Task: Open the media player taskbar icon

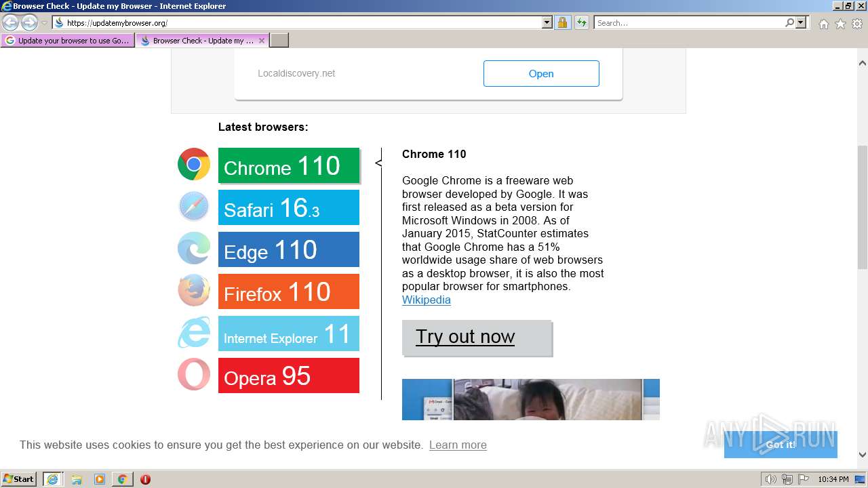Action: tap(100, 479)
